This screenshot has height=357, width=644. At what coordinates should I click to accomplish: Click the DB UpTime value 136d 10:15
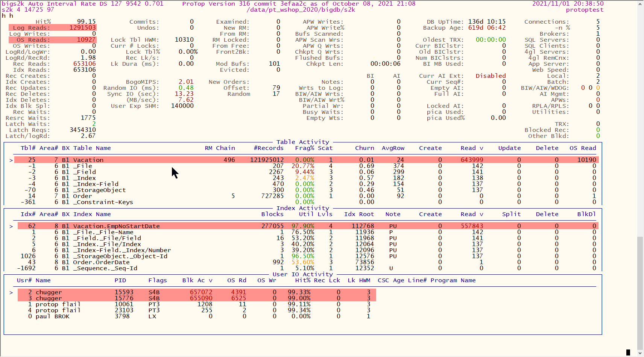(487, 22)
